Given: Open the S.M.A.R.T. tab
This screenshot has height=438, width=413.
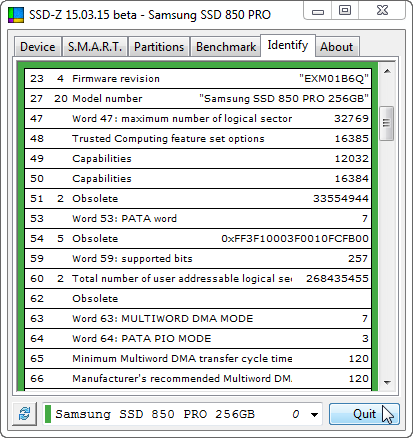Looking at the screenshot, I should 95,47.
